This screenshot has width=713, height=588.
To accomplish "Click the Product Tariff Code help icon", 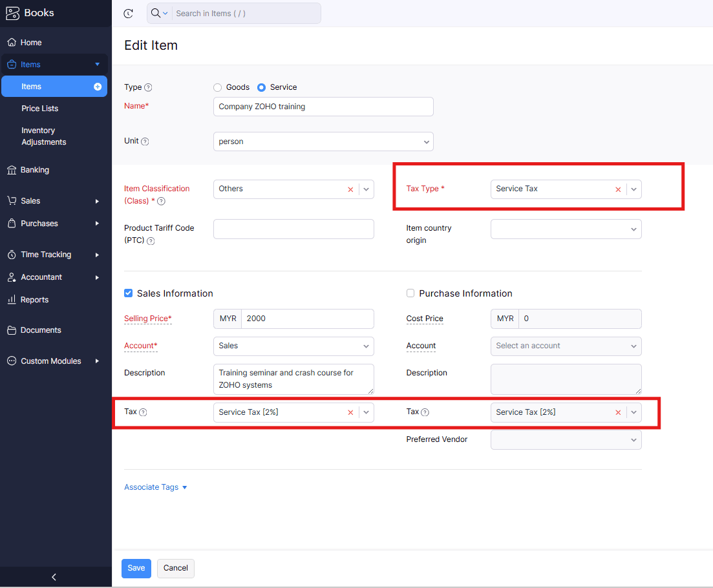I will tap(151, 241).
